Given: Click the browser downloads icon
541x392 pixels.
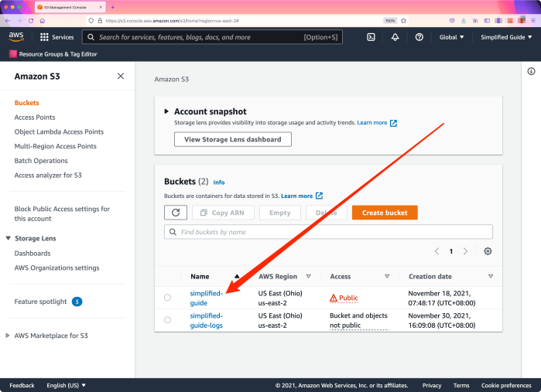Looking at the screenshot, I should [x=464, y=21].
